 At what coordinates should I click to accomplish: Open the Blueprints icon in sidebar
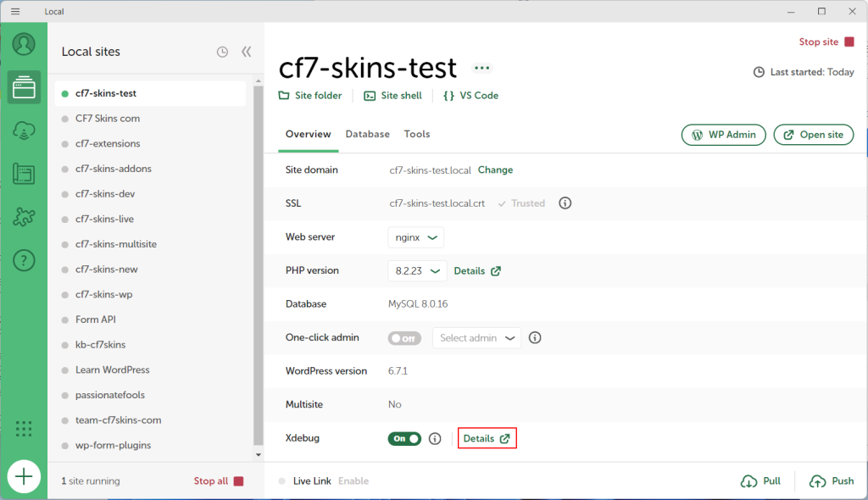pos(24,174)
